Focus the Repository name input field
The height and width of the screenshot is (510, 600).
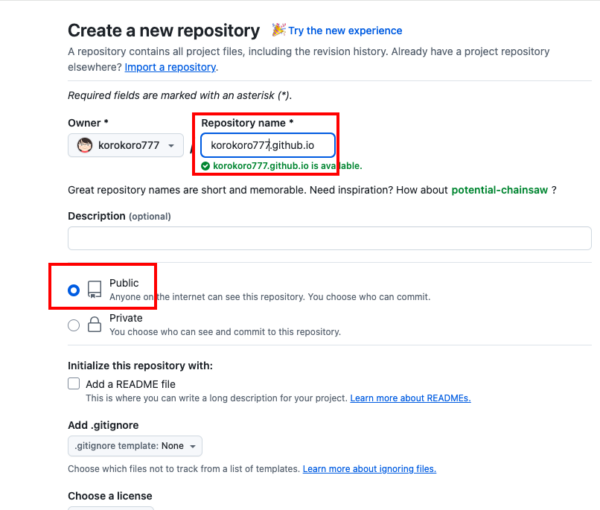pos(267,145)
